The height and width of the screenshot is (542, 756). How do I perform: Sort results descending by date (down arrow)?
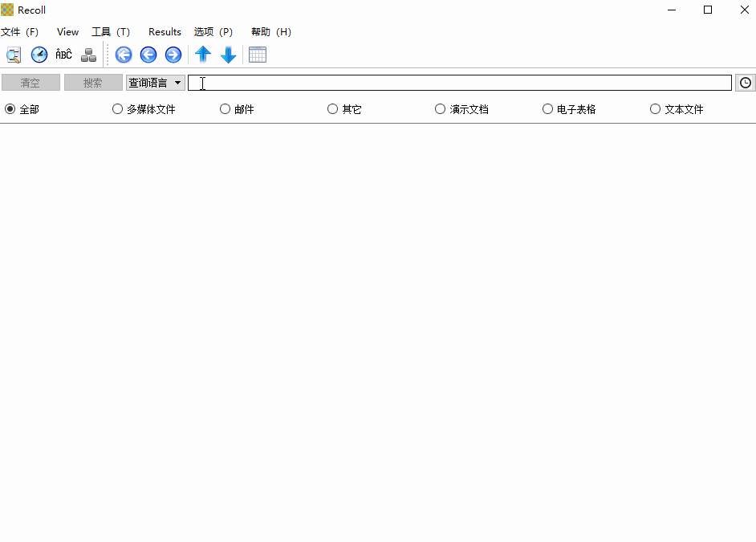point(228,55)
